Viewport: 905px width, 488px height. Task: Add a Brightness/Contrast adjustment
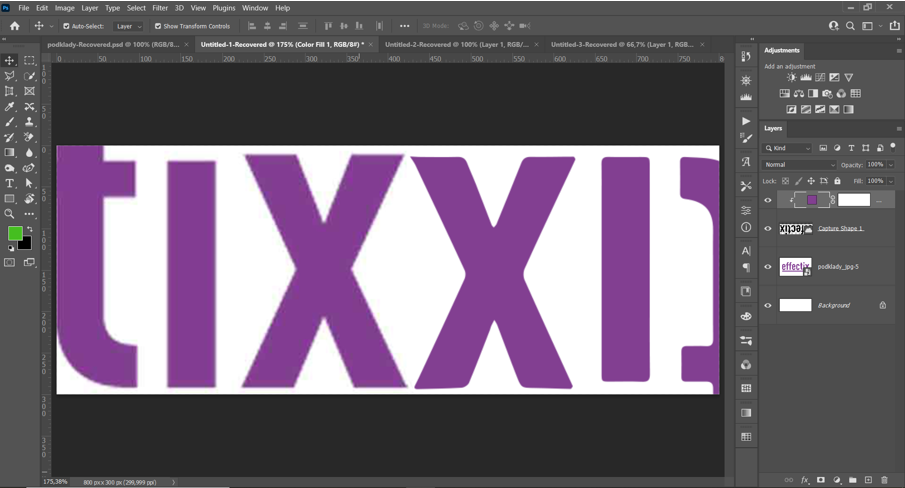tap(792, 77)
